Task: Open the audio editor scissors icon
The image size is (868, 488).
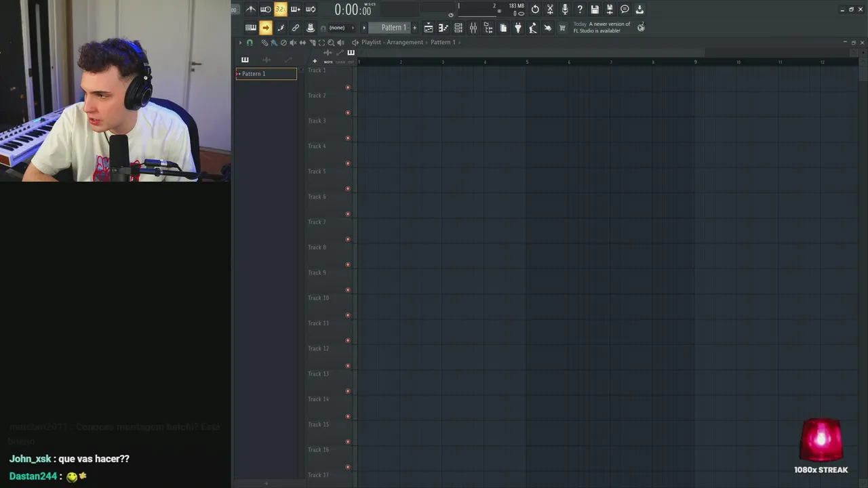Action: click(x=550, y=9)
